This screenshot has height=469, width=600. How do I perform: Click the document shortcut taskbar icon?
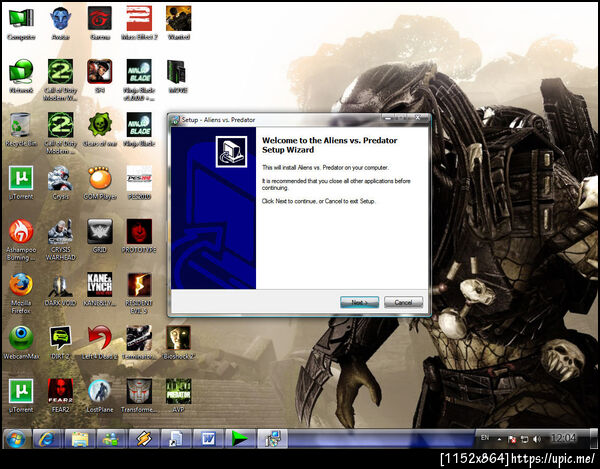tap(176, 439)
